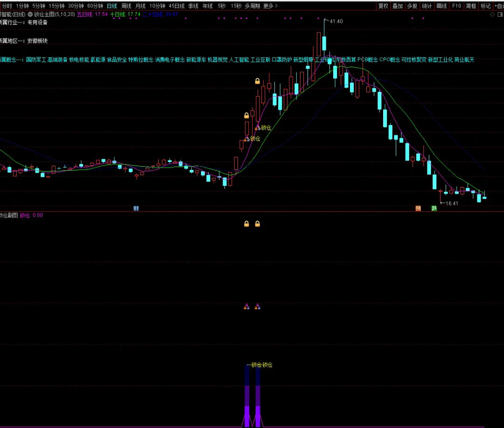Image resolution: width=504 pixels, height=428 pixels.
Task: Select the 10分钟 period tab
Action: click(157, 6)
